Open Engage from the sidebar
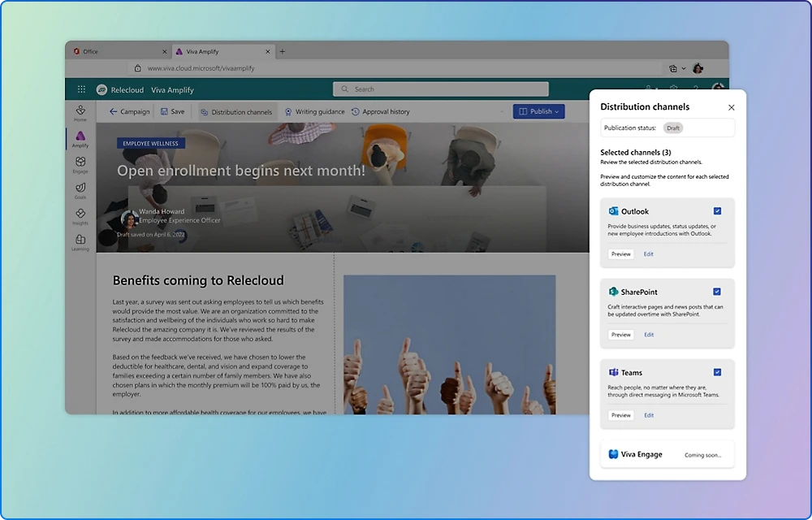The height and width of the screenshot is (520, 812). (x=80, y=165)
